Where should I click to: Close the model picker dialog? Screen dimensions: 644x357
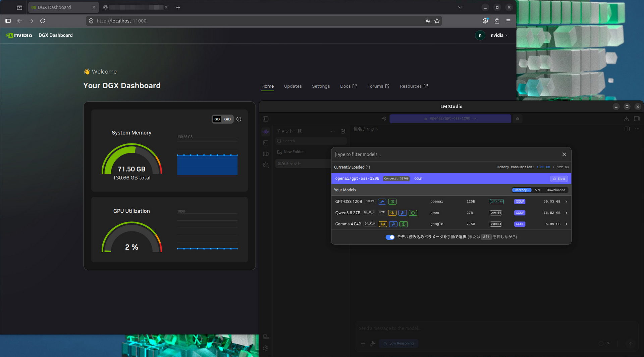click(x=564, y=154)
